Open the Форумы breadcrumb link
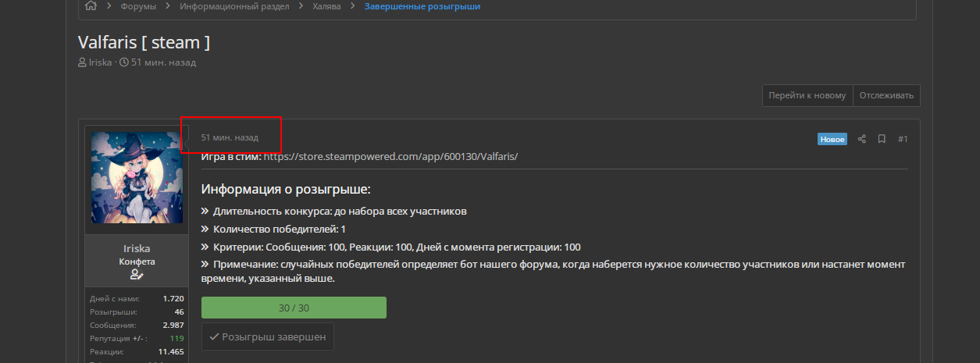The width and height of the screenshot is (980, 363). [138, 6]
